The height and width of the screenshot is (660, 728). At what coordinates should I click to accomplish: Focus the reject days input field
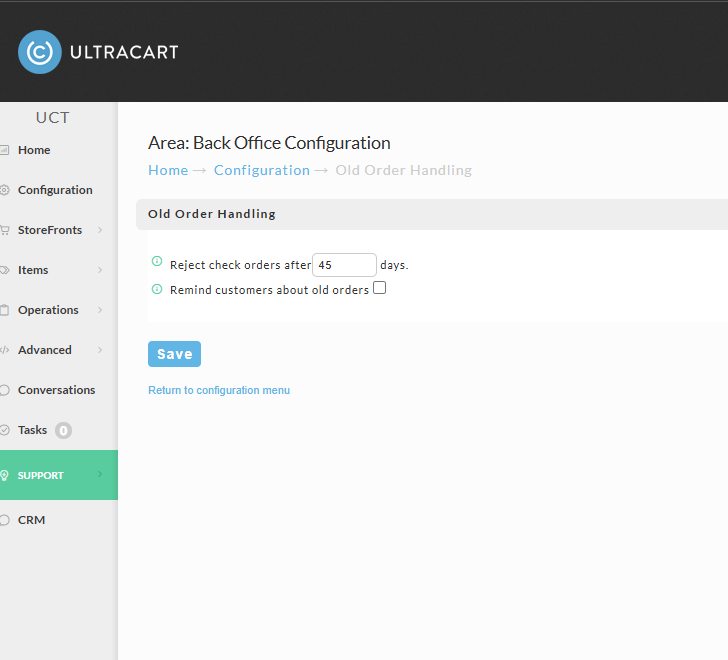[x=344, y=265]
